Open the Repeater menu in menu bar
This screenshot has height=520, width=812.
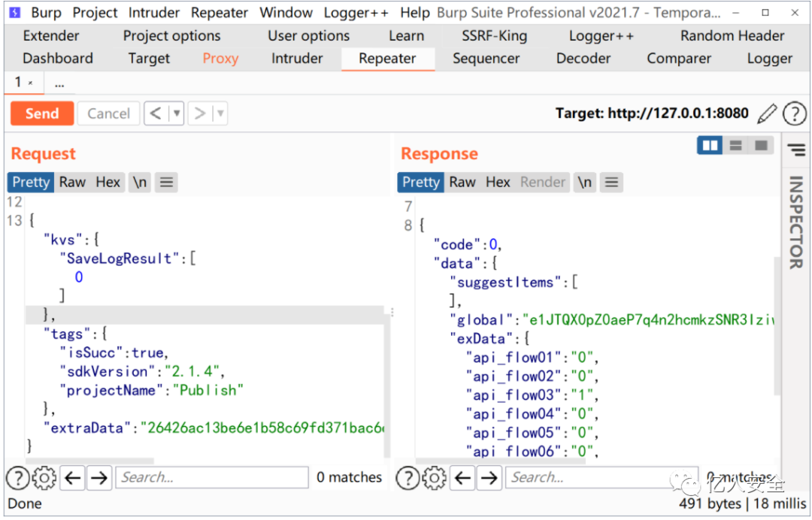click(219, 13)
